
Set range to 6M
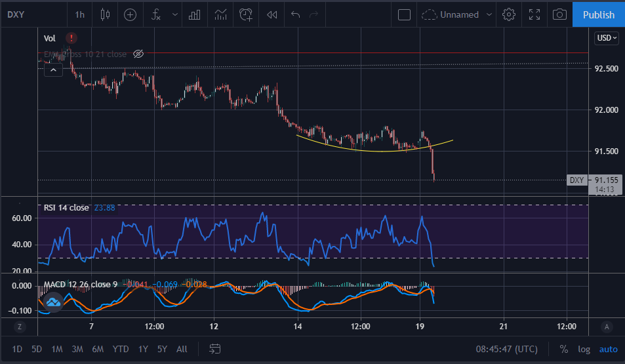click(x=98, y=350)
